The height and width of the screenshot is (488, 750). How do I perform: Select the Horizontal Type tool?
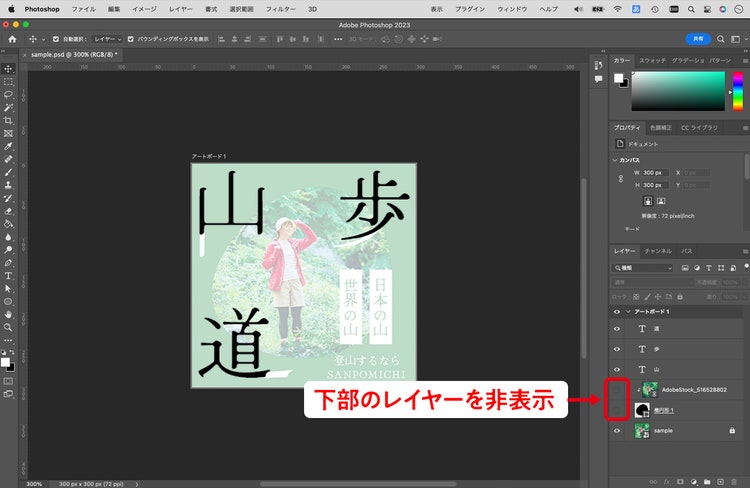8,276
